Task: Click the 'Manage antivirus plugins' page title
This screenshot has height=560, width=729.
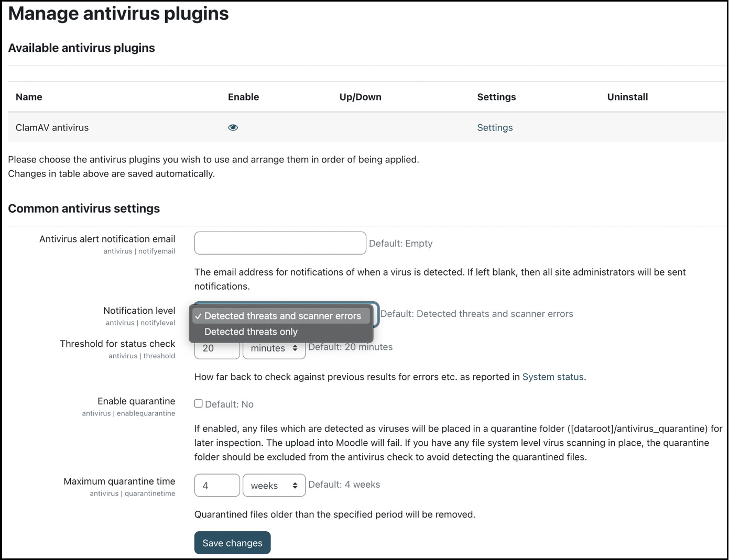Action: coord(118,13)
